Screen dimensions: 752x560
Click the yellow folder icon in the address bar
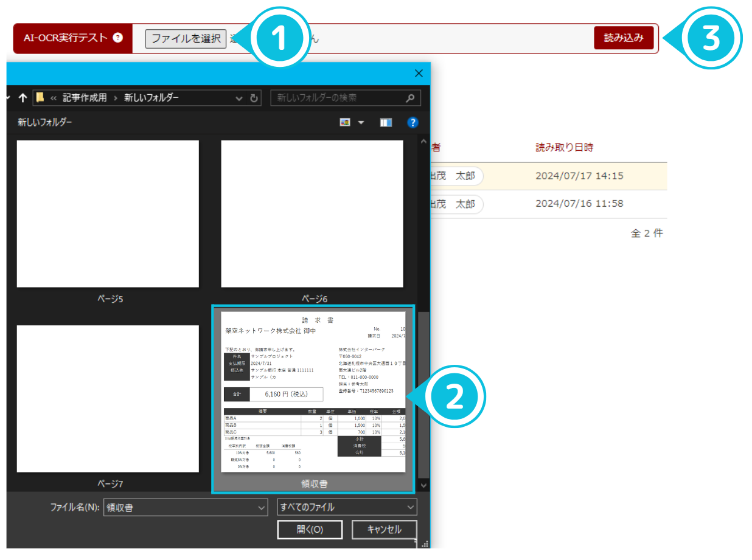click(x=40, y=98)
